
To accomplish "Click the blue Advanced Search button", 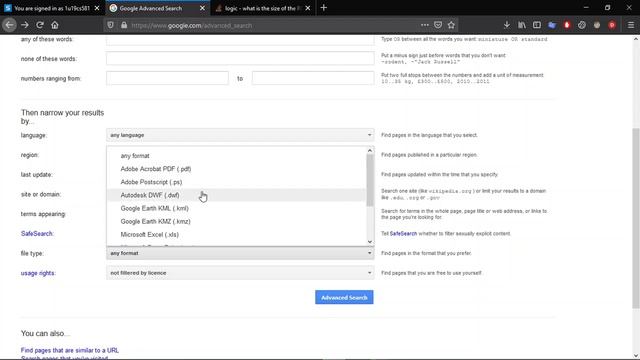I will click(x=344, y=297).
